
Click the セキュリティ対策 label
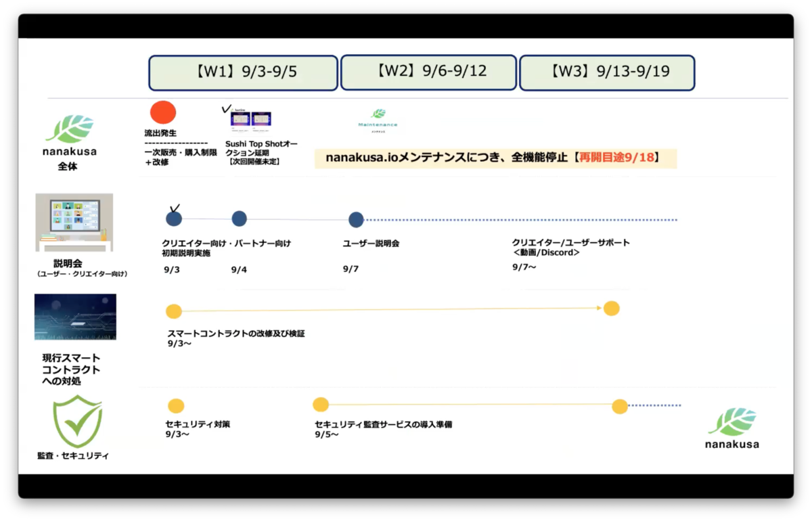198,424
